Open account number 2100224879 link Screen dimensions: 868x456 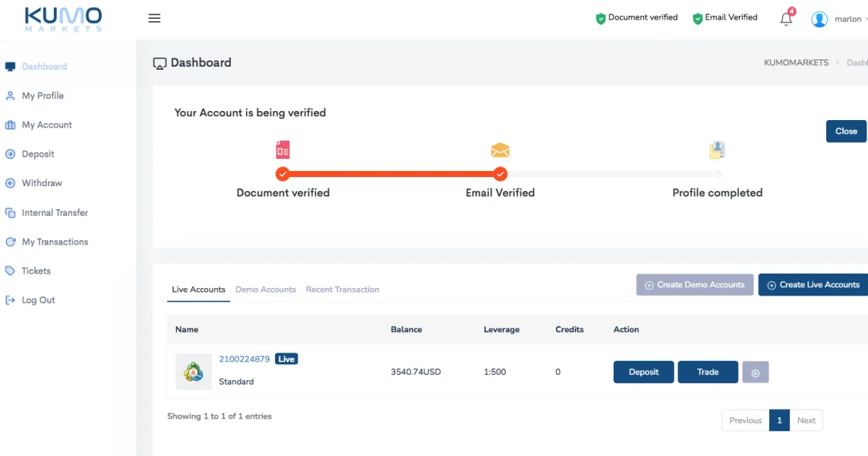244,359
